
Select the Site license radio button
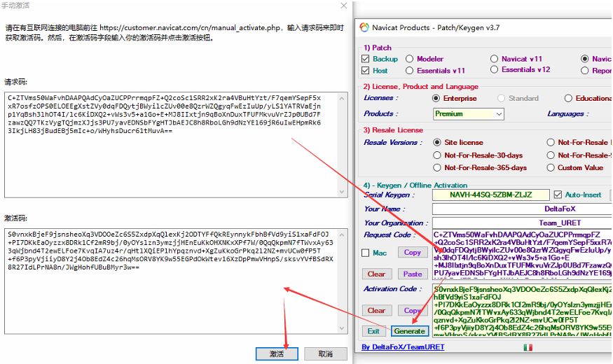[437, 142]
